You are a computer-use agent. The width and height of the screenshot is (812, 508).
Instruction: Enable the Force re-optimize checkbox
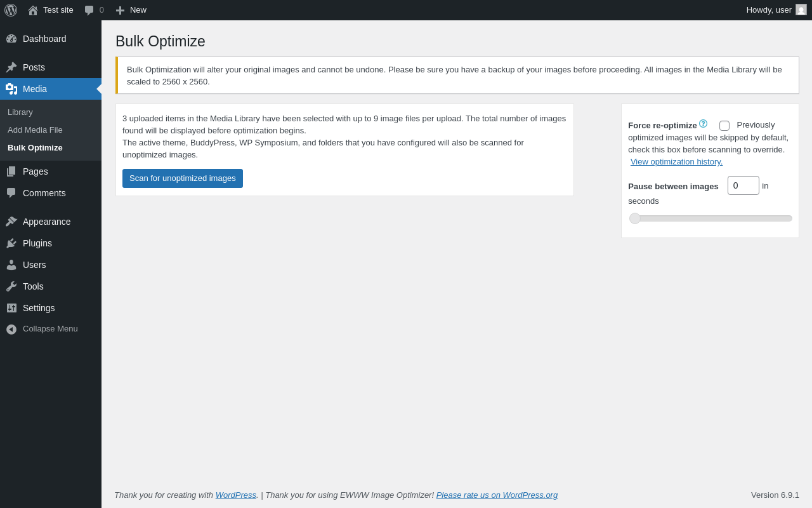(x=724, y=126)
